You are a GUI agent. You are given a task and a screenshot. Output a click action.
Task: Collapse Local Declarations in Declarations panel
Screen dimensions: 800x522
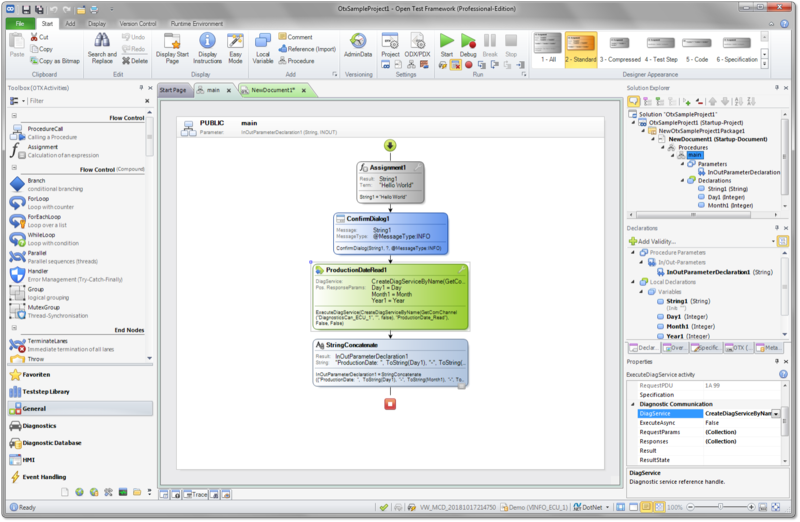coord(633,282)
